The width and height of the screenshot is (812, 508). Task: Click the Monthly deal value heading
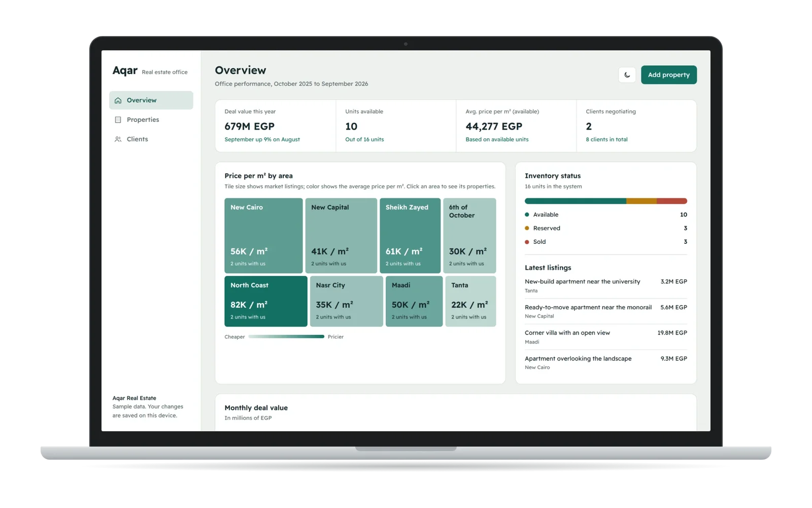[256, 408]
